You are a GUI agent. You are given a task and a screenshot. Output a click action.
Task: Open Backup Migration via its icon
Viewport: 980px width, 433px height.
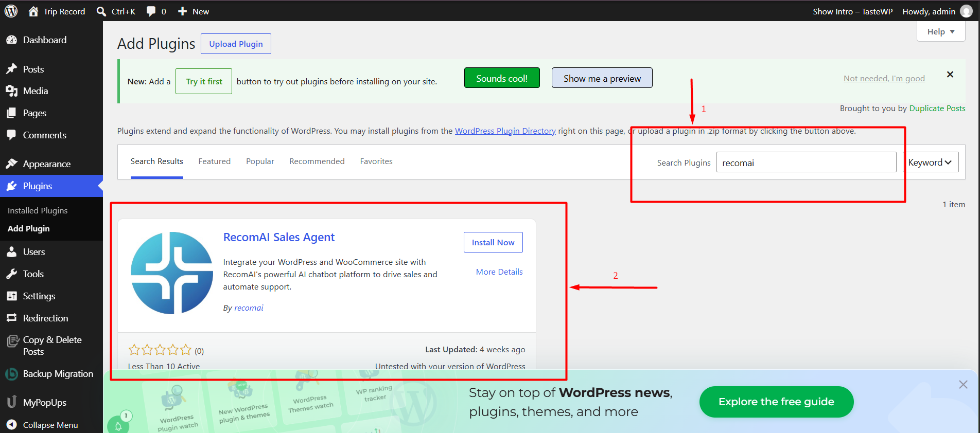12,374
